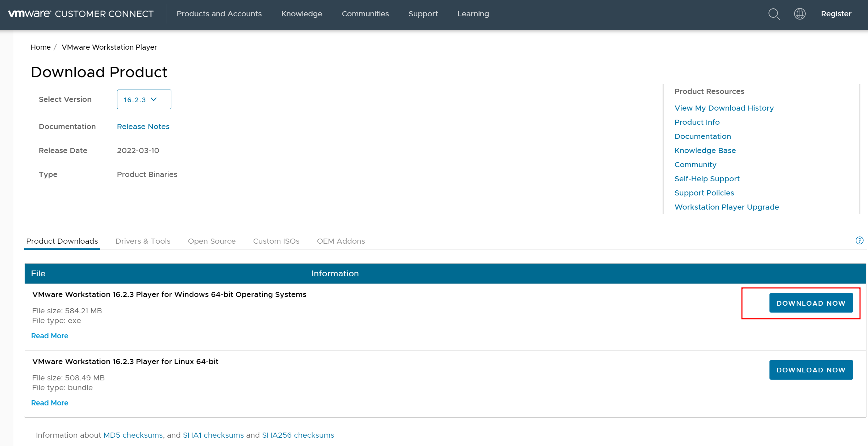Viewport: 868px width, 446px height.
Task: Open the Support menu
Action: pyautogui.click(x=423, y=14)
